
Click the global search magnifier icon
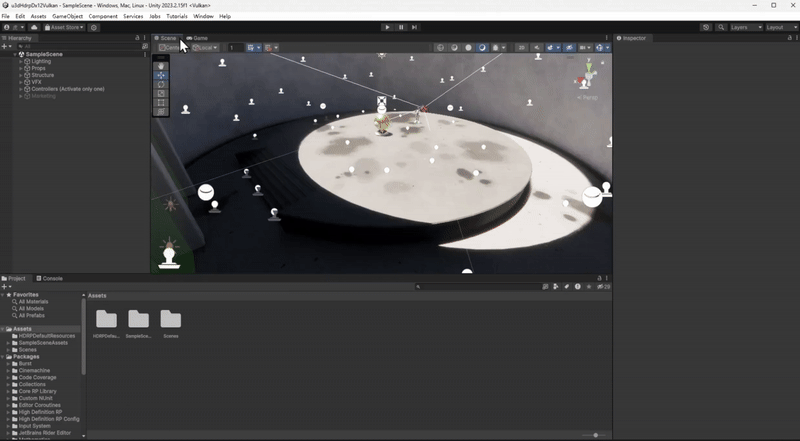(x=720, y=27)
